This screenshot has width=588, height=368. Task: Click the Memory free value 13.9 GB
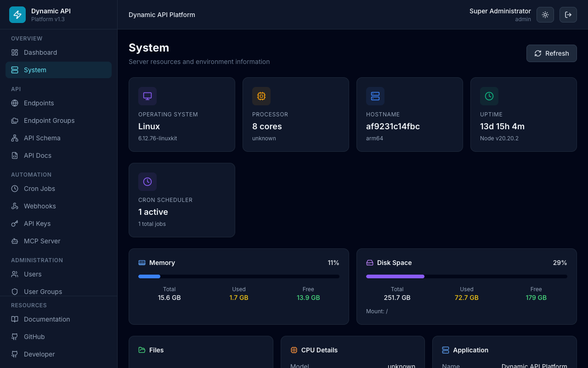(308, 298)
